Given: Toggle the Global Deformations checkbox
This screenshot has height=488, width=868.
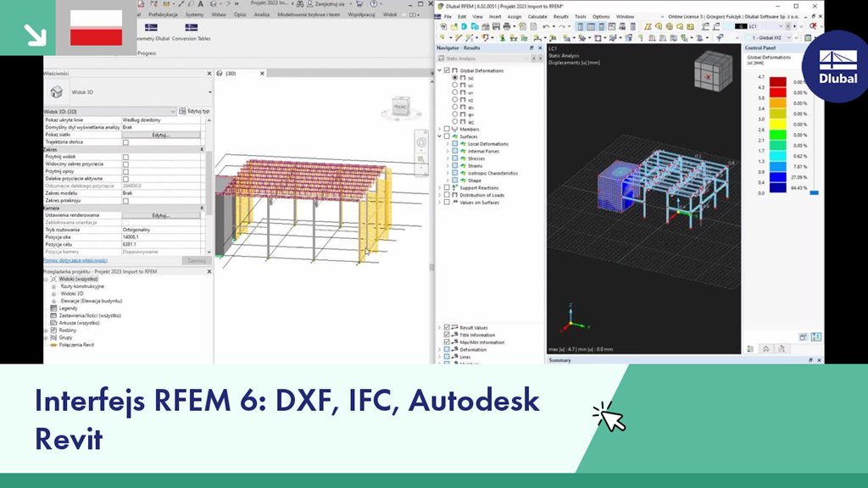Looking at the screenshot, I should coord(447,70).
